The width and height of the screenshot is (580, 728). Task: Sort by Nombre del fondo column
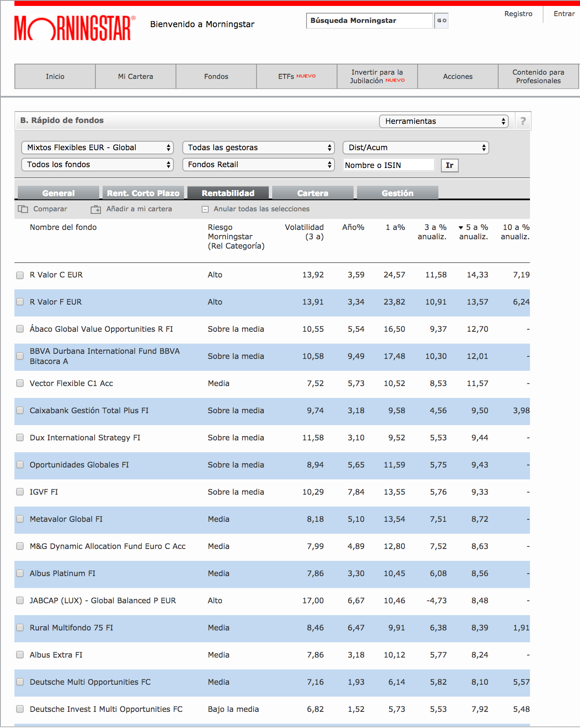(63, 227)
